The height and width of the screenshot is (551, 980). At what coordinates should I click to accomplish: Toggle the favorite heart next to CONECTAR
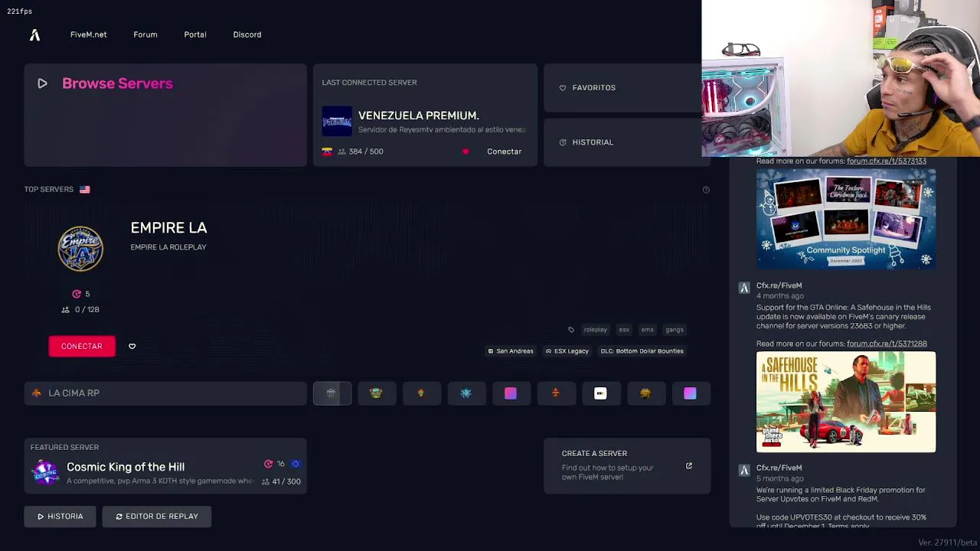(132, 347)
